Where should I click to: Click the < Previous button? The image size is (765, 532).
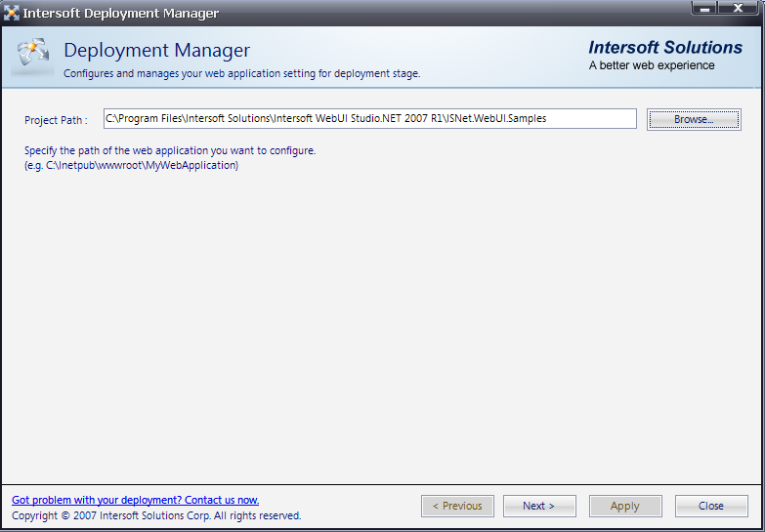point(456,506)
